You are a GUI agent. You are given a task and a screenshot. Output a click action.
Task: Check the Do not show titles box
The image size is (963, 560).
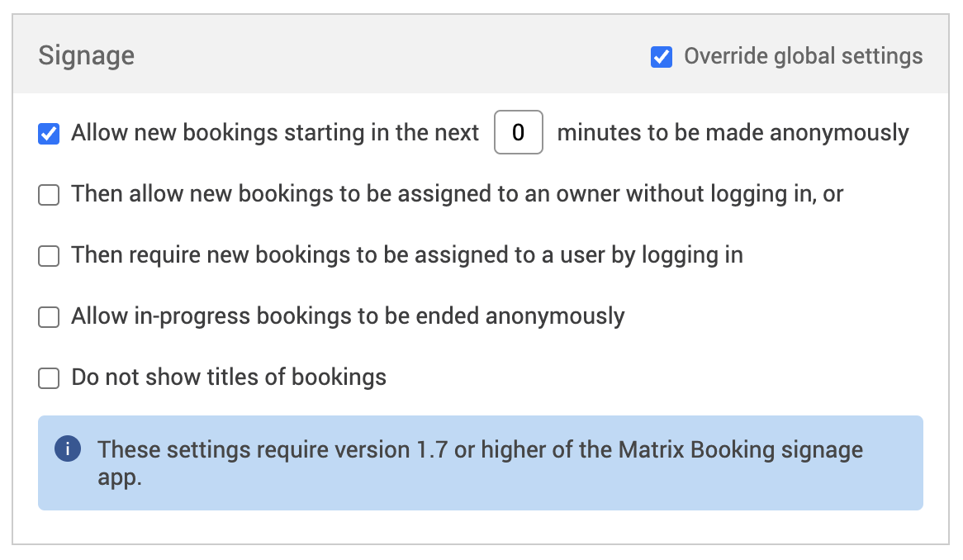(50, 378)
